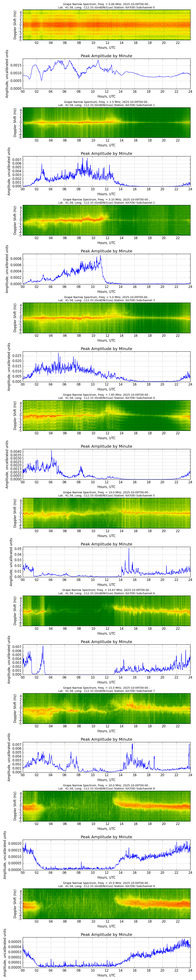
Task: Select the Subchannel 9 spectrogram heatmap
Action: point(107,903)
